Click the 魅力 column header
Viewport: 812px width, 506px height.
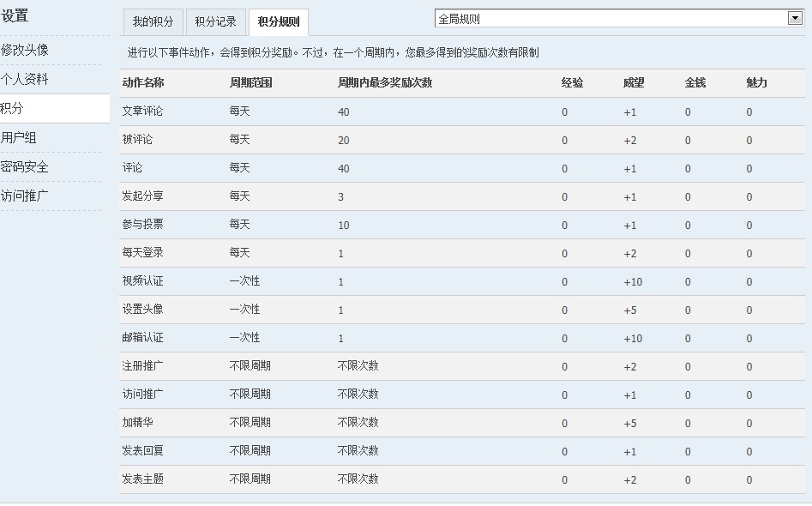pos(756,83)
